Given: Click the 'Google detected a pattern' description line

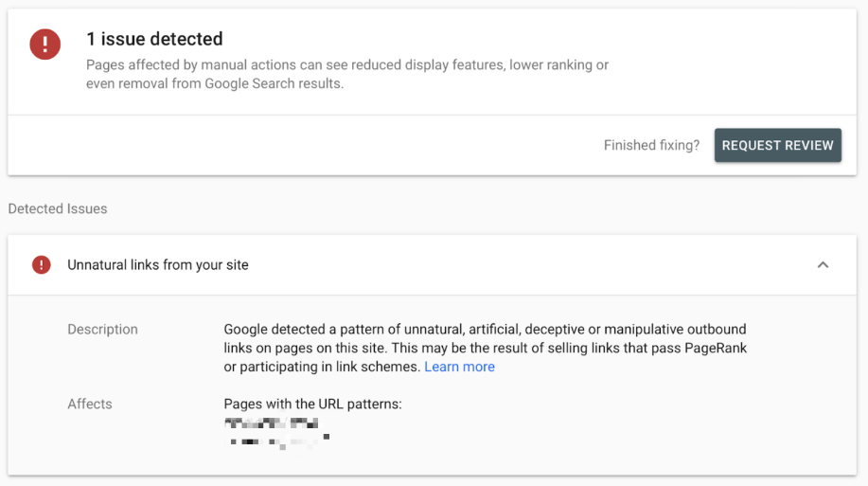Looking at the screenshot, I should coord(485,329).
